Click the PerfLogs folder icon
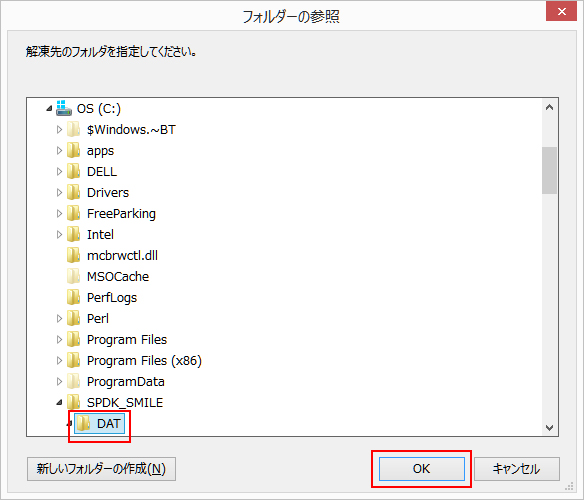Viewport: 584px width, 500px height. [73, 297]
